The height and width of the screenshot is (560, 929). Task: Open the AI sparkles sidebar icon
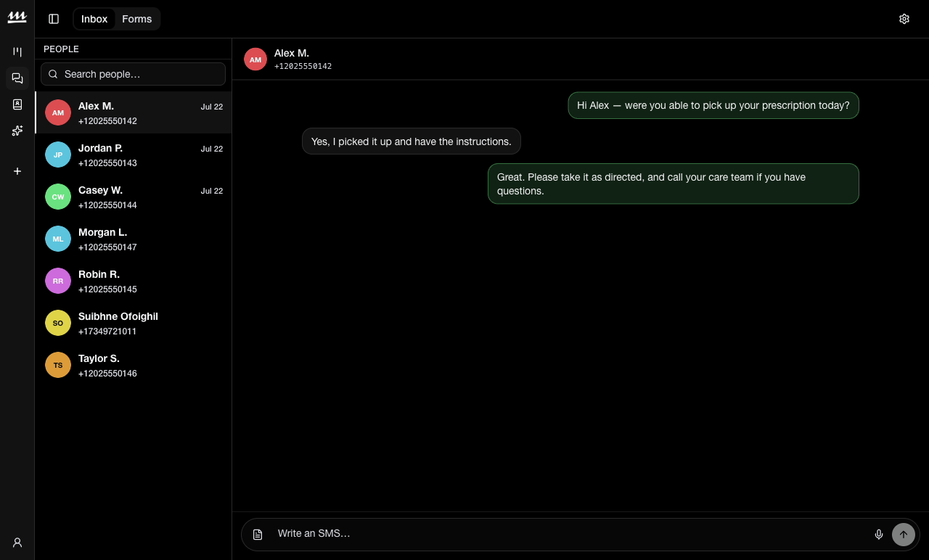(x=17, y=131)
